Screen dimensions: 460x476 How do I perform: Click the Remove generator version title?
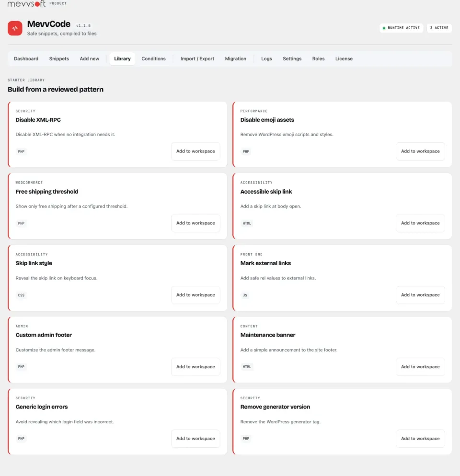point(275,407)
